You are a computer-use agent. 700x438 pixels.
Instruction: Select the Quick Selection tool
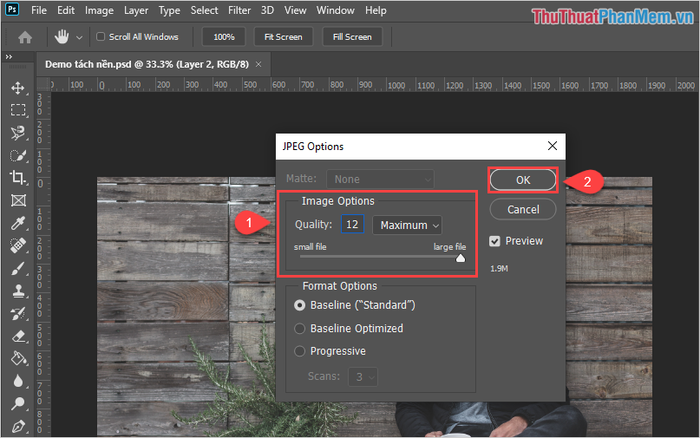click(x=18, y=155)
